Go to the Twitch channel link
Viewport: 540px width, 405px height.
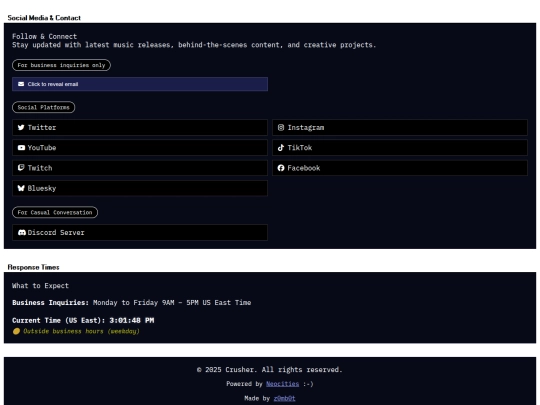tap(140, 168)
